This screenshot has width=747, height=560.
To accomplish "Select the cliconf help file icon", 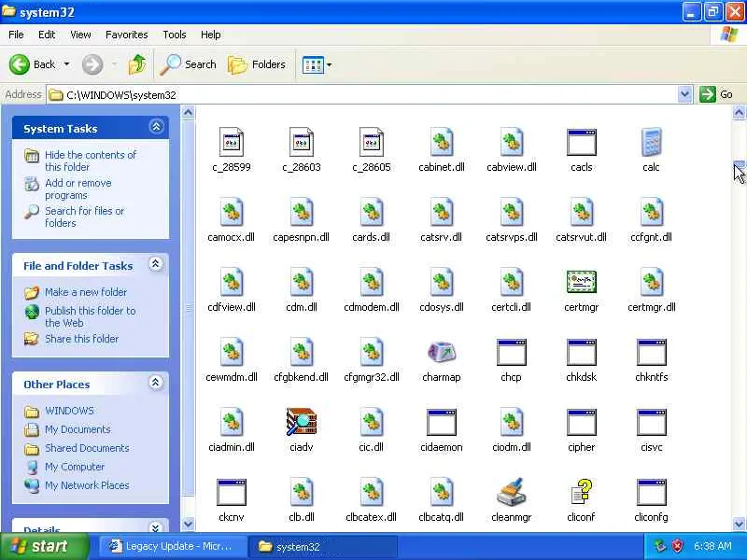I will (581, 492).
